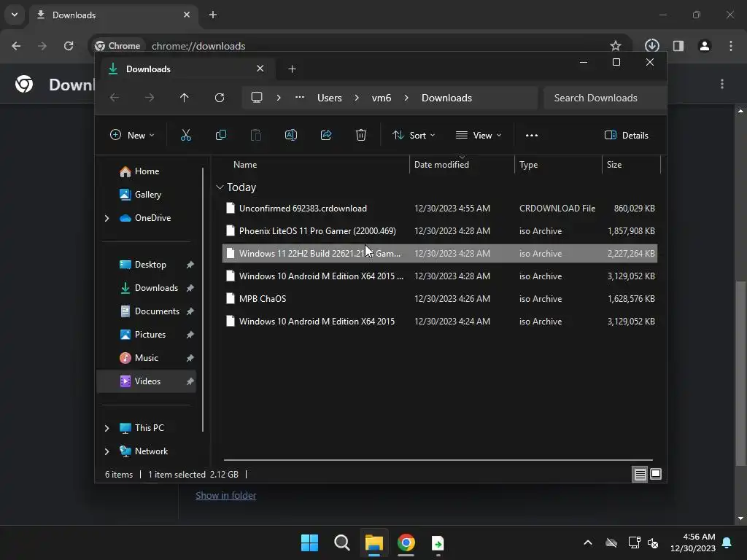Click in the Search Downloads box

point(605,98)
